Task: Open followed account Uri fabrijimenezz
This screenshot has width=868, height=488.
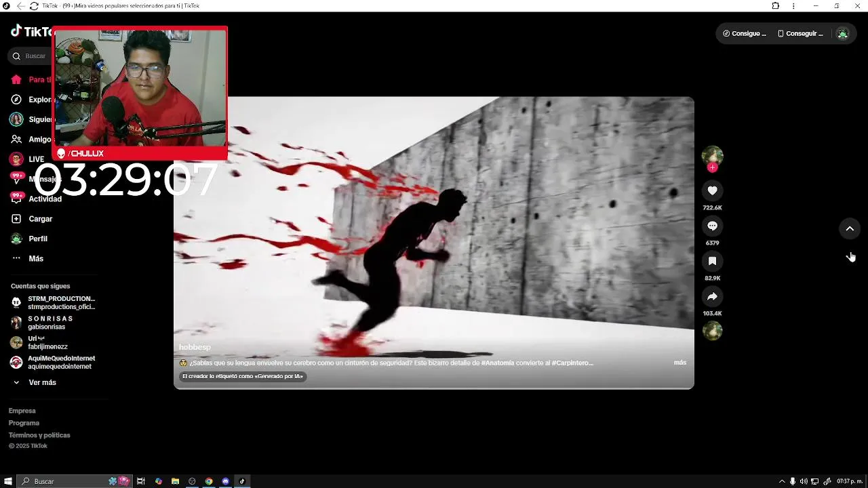Action: click(39, 342)
